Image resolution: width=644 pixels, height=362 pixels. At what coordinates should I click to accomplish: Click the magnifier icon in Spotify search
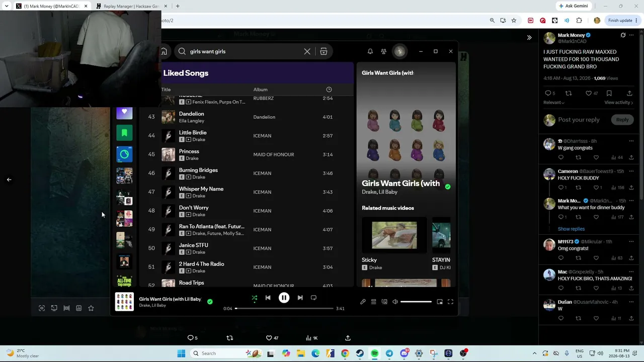click(182, 51)
